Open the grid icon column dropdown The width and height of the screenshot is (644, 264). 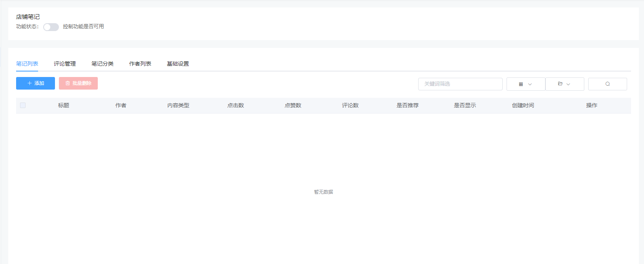(x=525, y=84)
